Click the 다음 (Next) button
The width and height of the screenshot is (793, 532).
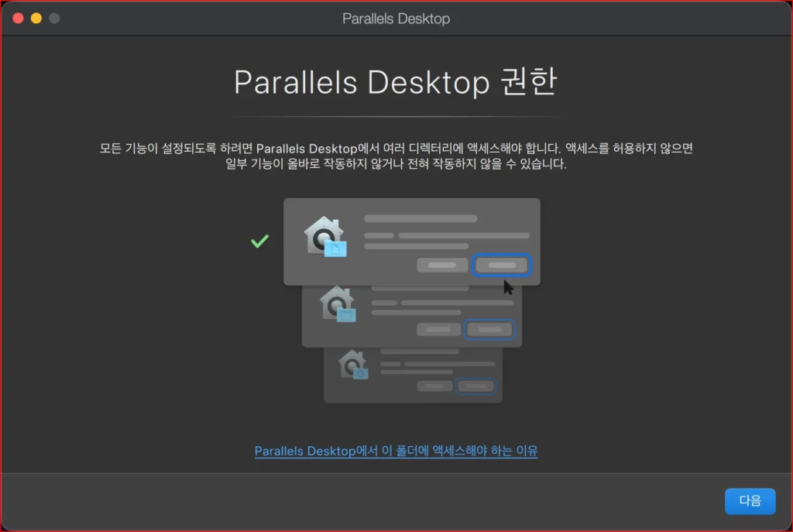(750, 501)
